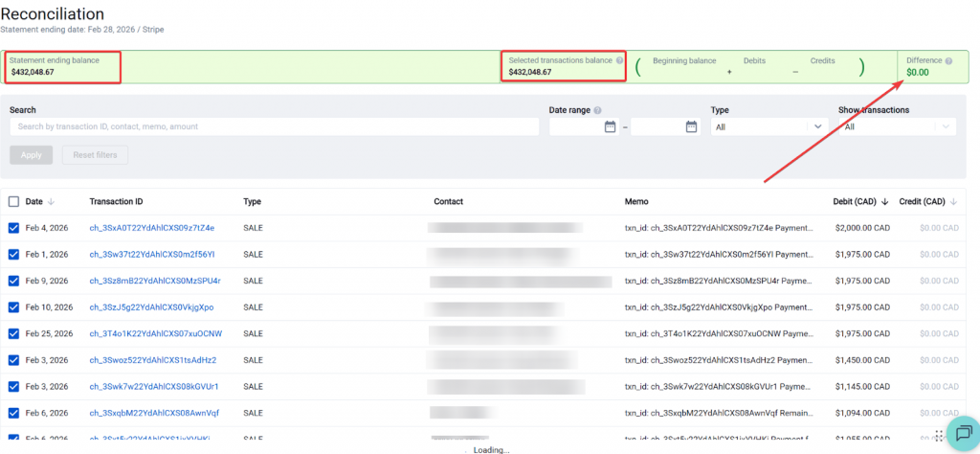Click the $2,000.00 CAD debit amount

click(862, 228)
